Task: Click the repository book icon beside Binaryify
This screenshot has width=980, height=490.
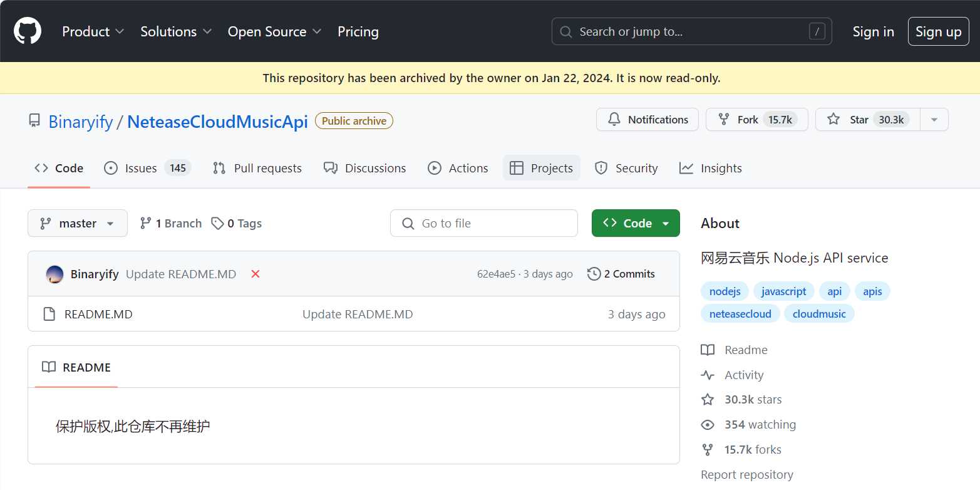Action: tap(34, 120)
